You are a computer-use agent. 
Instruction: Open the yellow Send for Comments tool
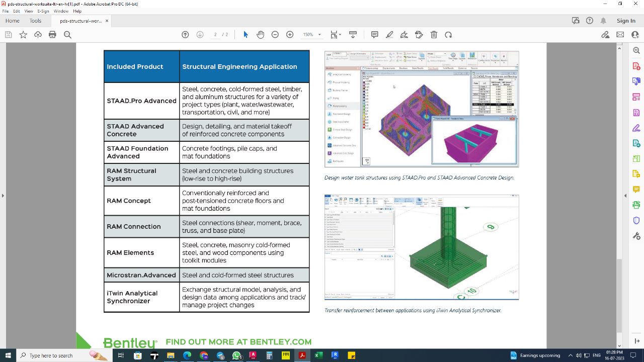pyautogui.click(x=636, y=174)
